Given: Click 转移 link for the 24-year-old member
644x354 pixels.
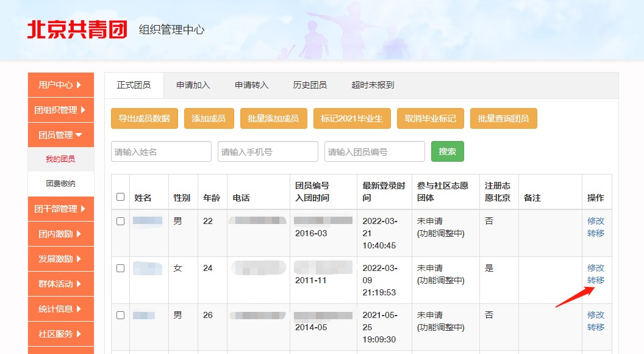Looking at the screenshot, I should [x=595, y=280].
